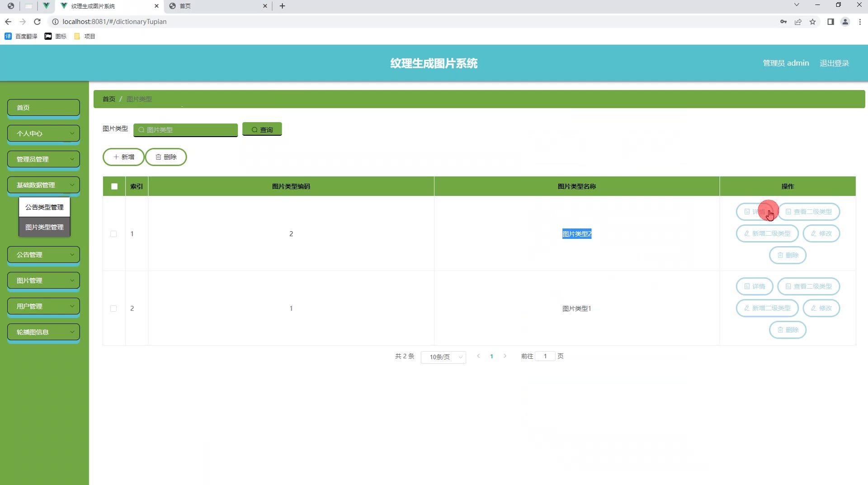Click 查看二级类型 in the 图片类型1 row
The width and height of the screenshot is (868, 485).
(x=808, y=286)
